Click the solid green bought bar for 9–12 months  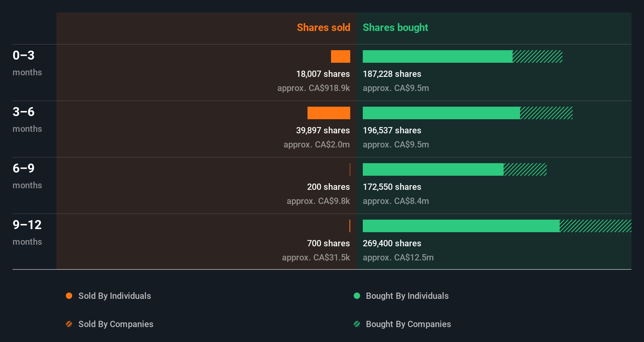pyautogui.click(x=461, y=226)
